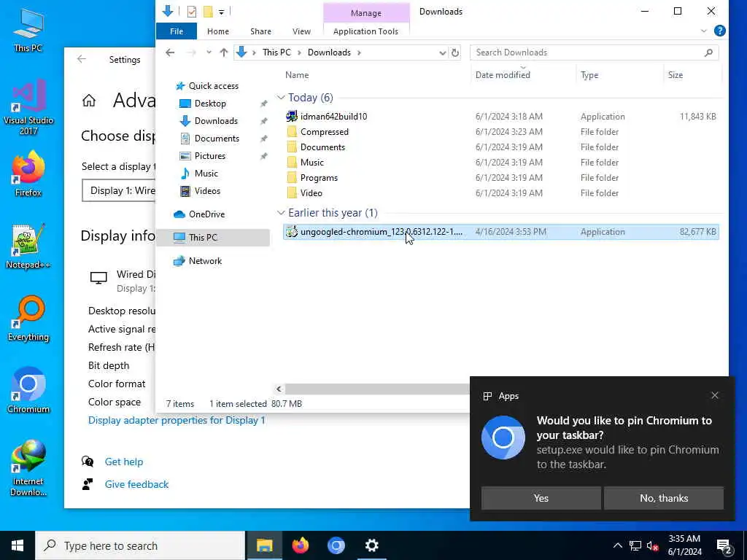This screenshot has height=560, width=747.
Task: Select Downloads in navigation pane
Action: click(216, 121)
